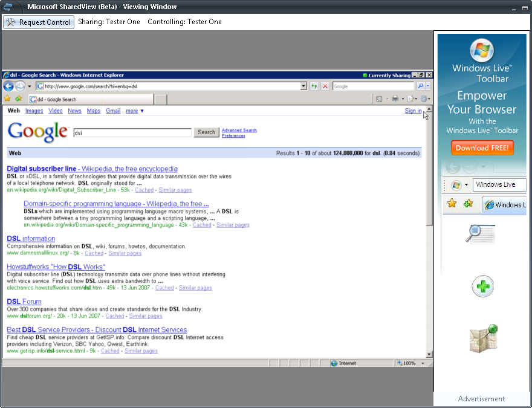
Task: Expand the address bar dropdown arrow
Action: point(303,86)
